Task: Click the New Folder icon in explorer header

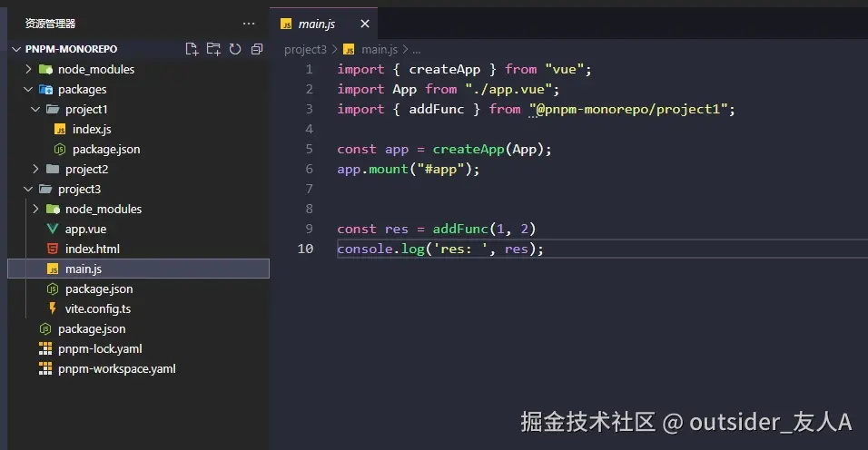Action: pos(213,49)
